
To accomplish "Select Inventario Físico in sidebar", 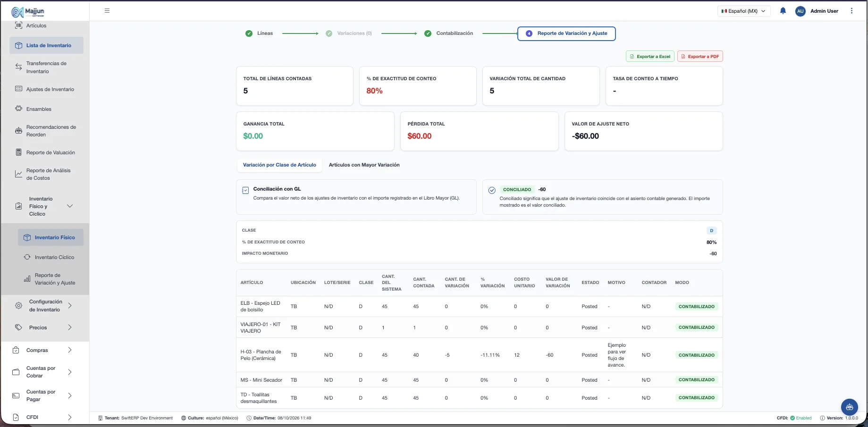I will 51,237.
